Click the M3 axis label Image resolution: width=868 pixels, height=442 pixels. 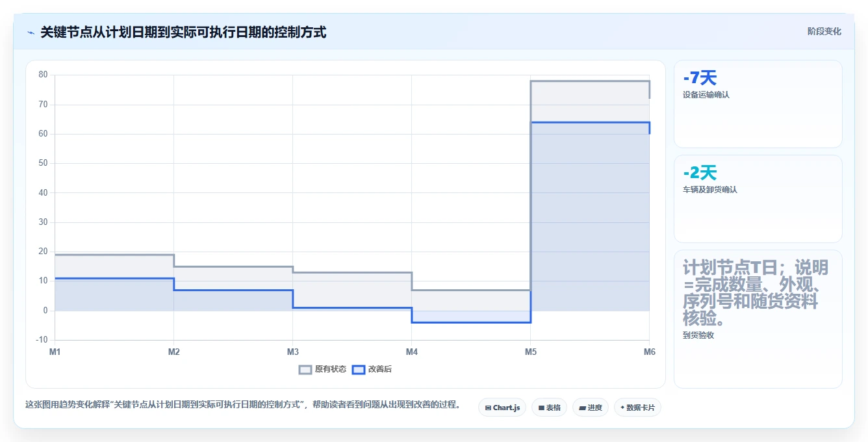(x=292, y=352)
